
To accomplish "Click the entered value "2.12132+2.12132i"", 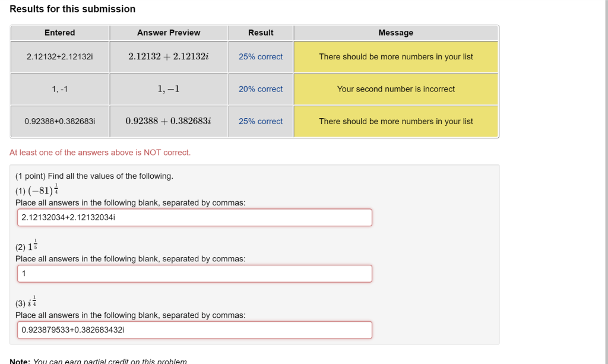I will click(x=59, y=56).
